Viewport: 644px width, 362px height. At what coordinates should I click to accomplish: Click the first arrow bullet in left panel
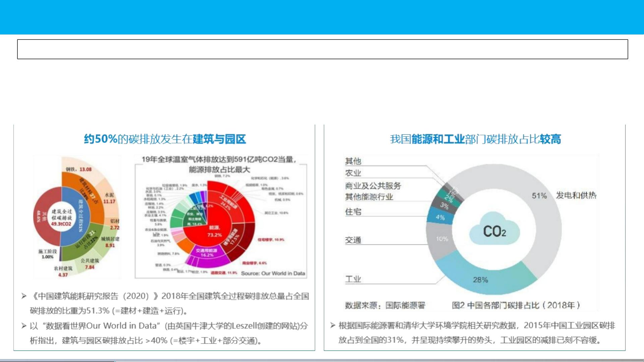[x=24, y=296]
